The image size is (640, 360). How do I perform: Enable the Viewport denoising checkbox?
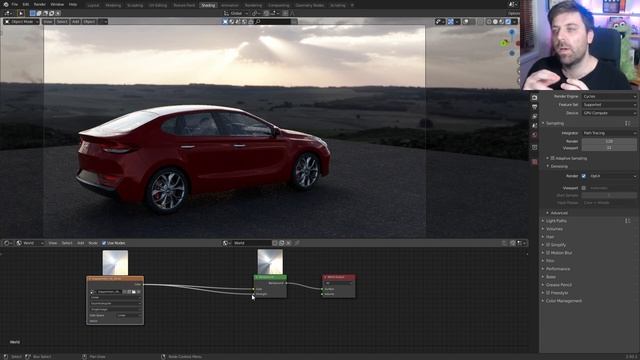(x=584, y=188)
